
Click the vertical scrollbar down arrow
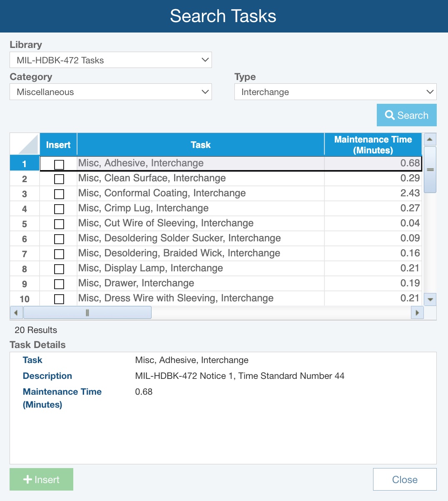coord(430,299)
